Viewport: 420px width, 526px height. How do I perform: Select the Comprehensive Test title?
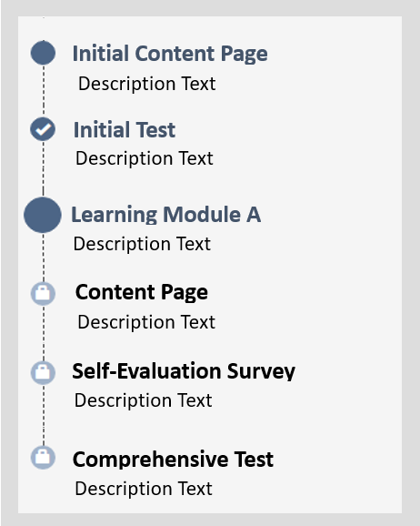(173, 459)
